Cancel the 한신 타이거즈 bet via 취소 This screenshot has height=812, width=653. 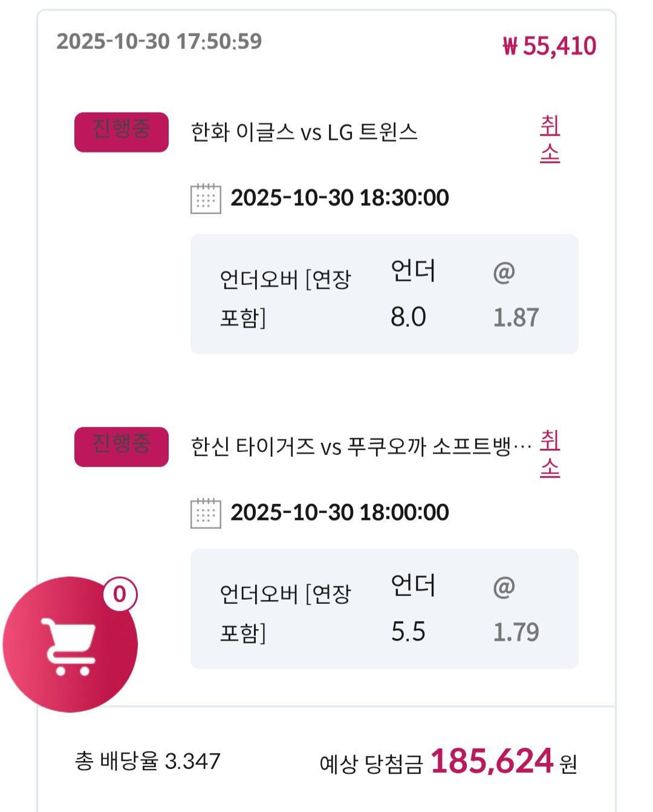tap(550, 454)
